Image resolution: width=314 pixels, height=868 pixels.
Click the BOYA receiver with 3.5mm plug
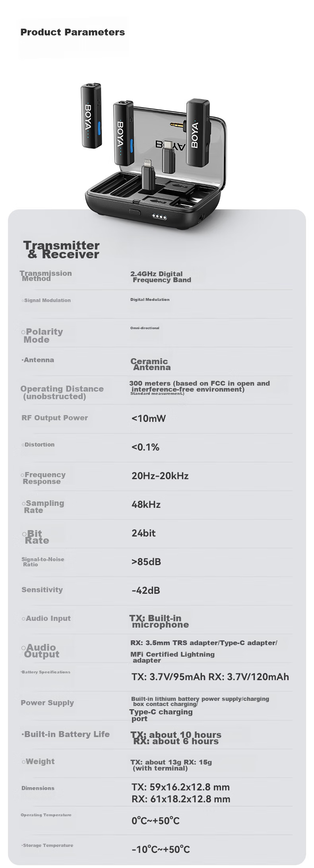pyautogui.click(x=197, y=131)
